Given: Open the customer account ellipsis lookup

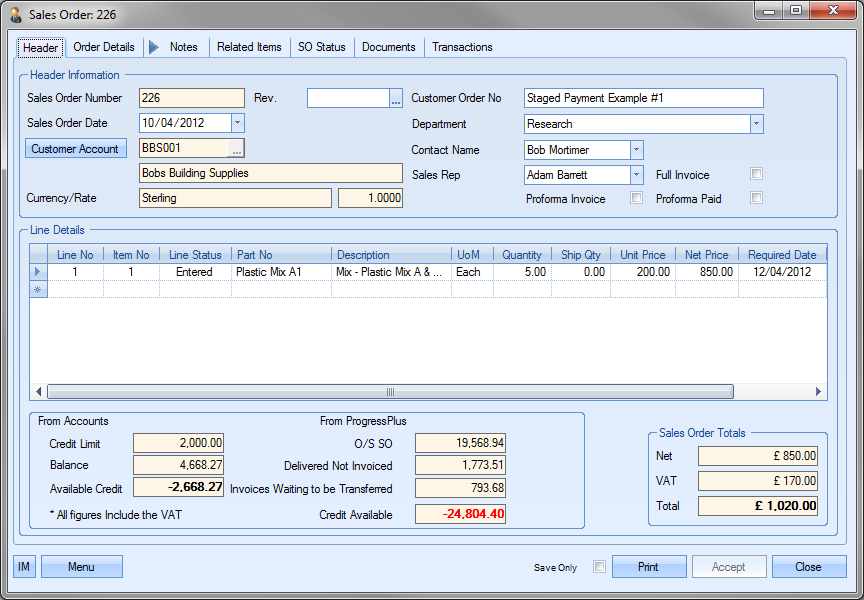Looking at the screenshot, I should point(236,149).
